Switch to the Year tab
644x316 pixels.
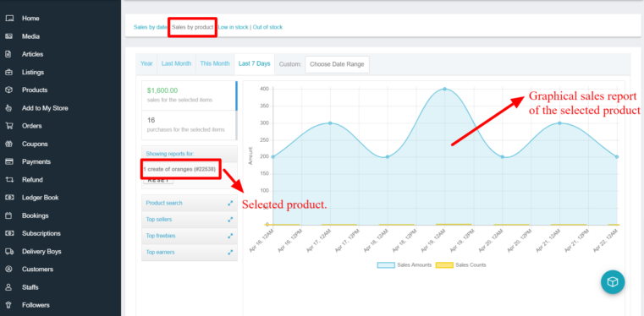point(146,63)
